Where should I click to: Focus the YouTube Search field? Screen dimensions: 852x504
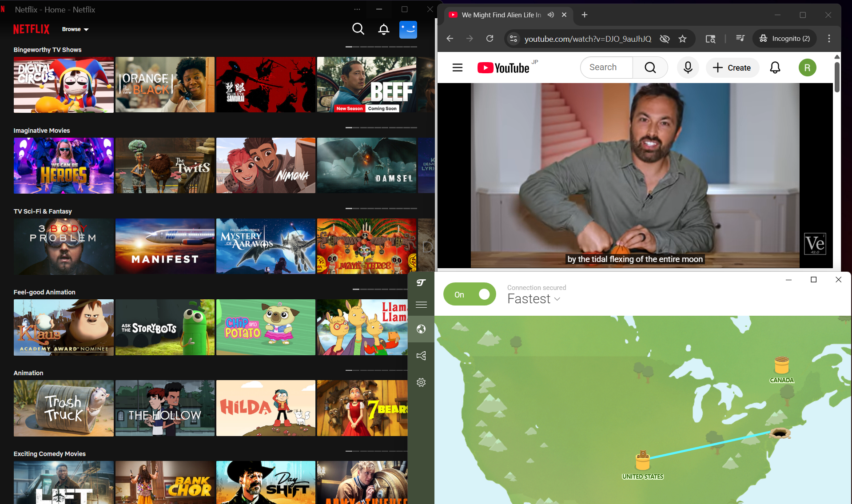(x=607, y=67)
